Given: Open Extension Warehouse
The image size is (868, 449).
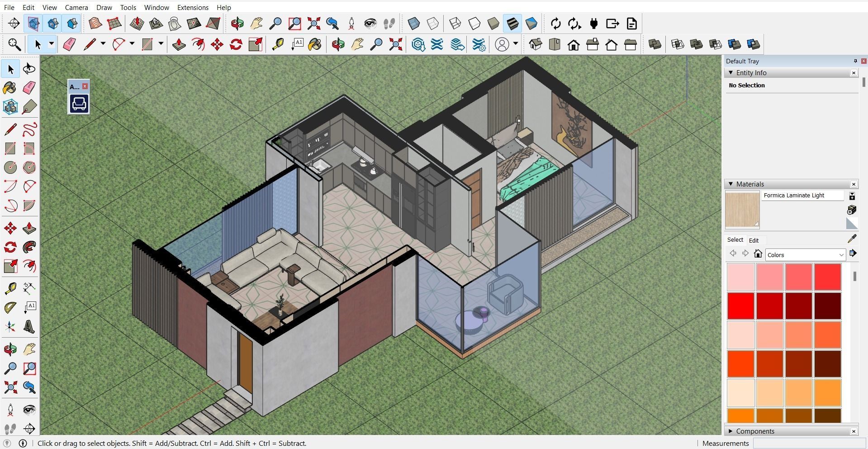Looking at the screenshot, I should 437,44.
